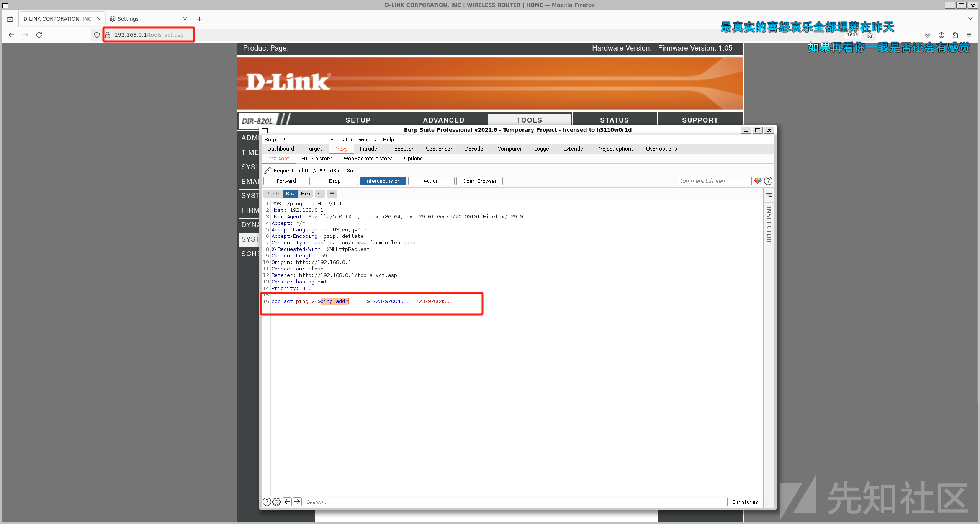Open the SUPPORT router tab

700,120
